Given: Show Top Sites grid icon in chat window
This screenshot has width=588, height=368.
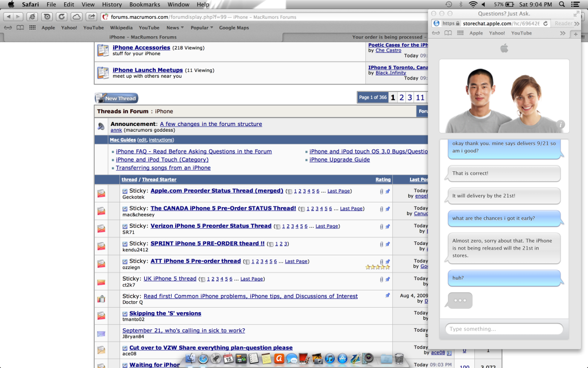Looking at the screenshot, I should (x=460, y=33).
